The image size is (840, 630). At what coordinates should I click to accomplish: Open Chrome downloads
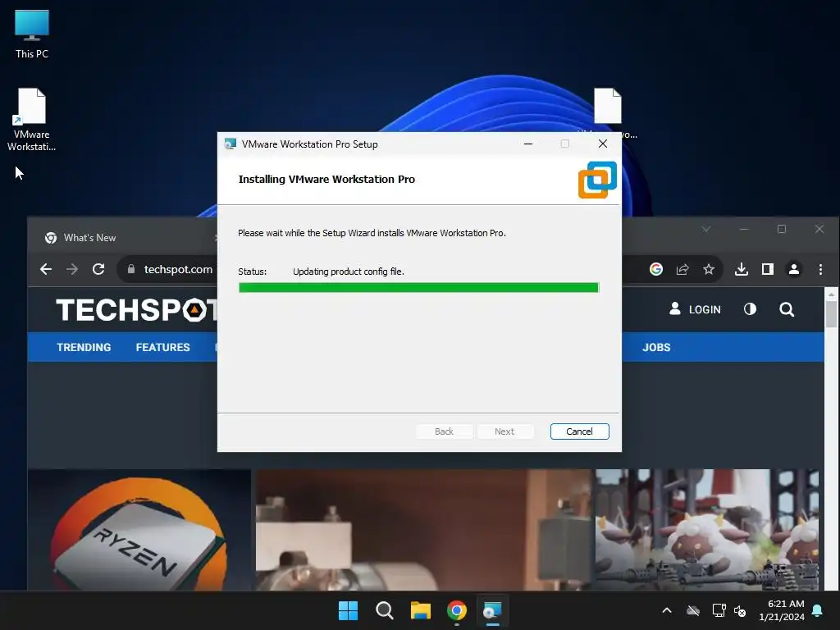(x=742, y=269)
